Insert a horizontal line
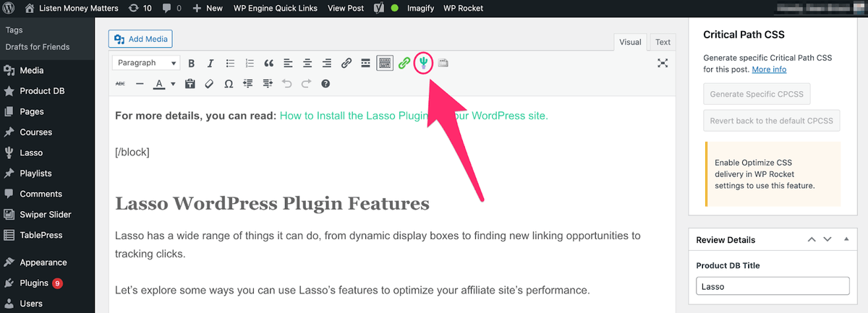The height and width of the screenshot is (313, 868). (140, 84)
